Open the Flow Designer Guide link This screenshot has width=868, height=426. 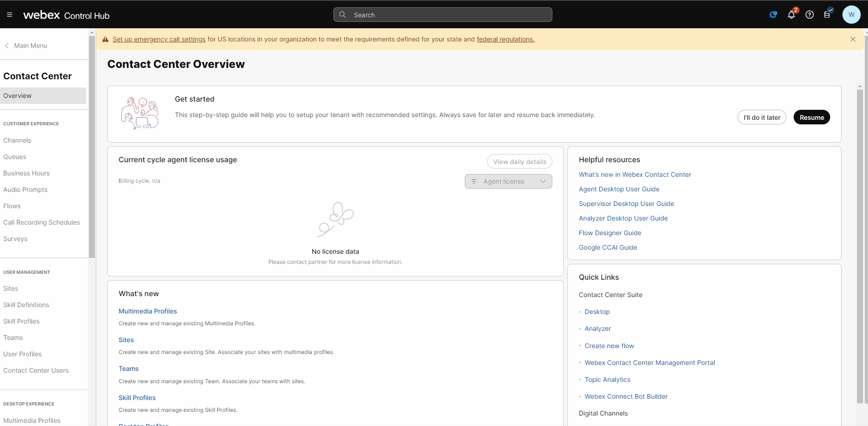click(610, 233)
